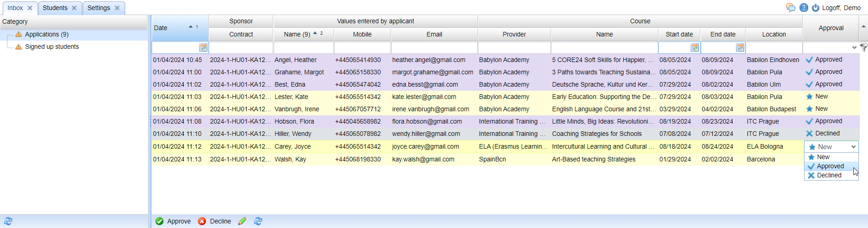868x228 pixels.
Task: Click the green pencil edit icon
Action: click(242, 221)
